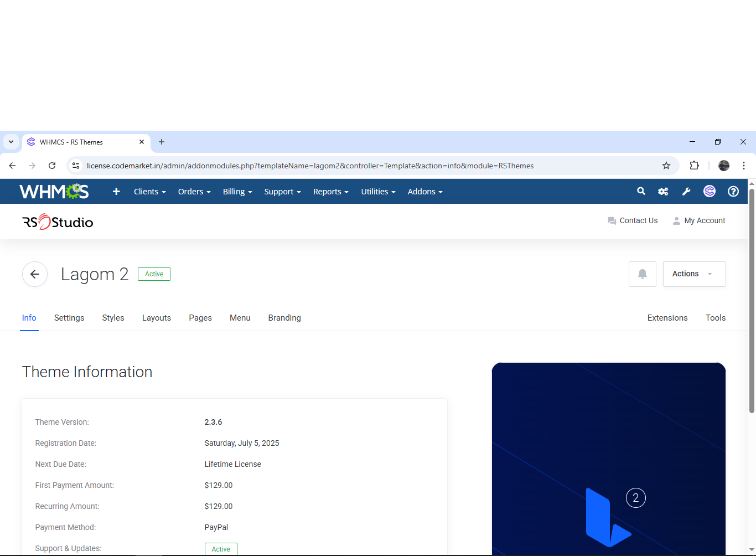Screen dimensions: 756x556
Task: Click the purple layered circle icon
Action: point(710,191)
